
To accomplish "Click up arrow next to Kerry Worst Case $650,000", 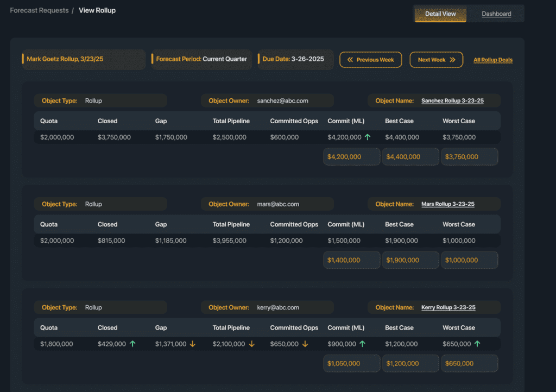I will [x=477, y=344].
